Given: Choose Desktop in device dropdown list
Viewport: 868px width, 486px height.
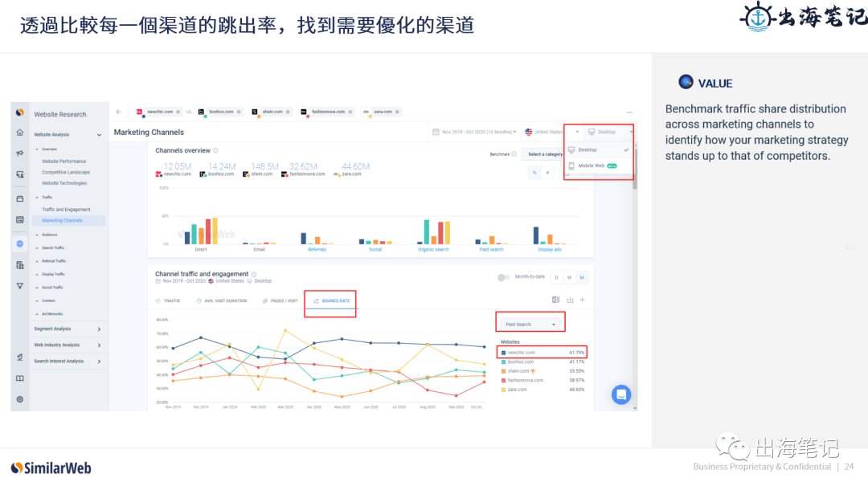Looking at the screenshot, I should click(599, 150).
